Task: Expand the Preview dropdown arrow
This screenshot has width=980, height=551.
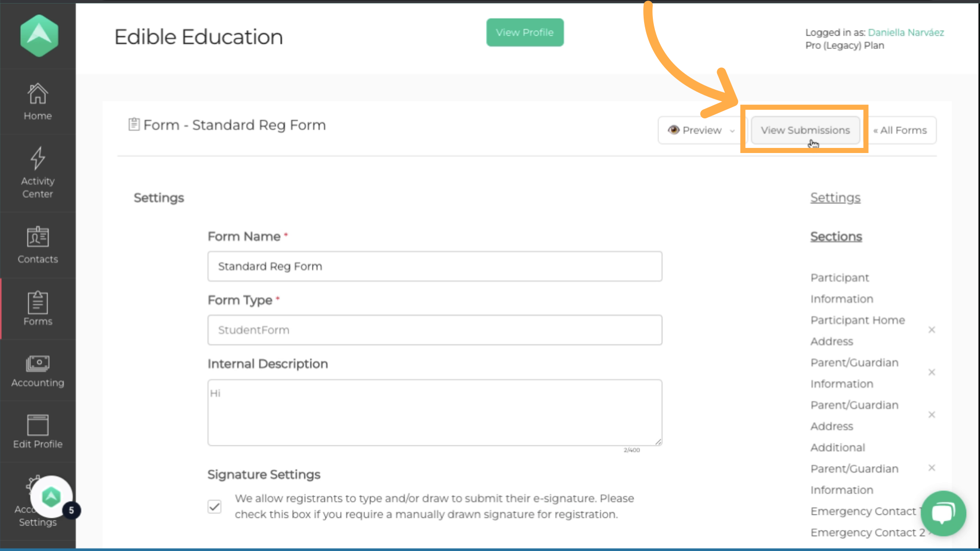Action: (x=732, y=131)
